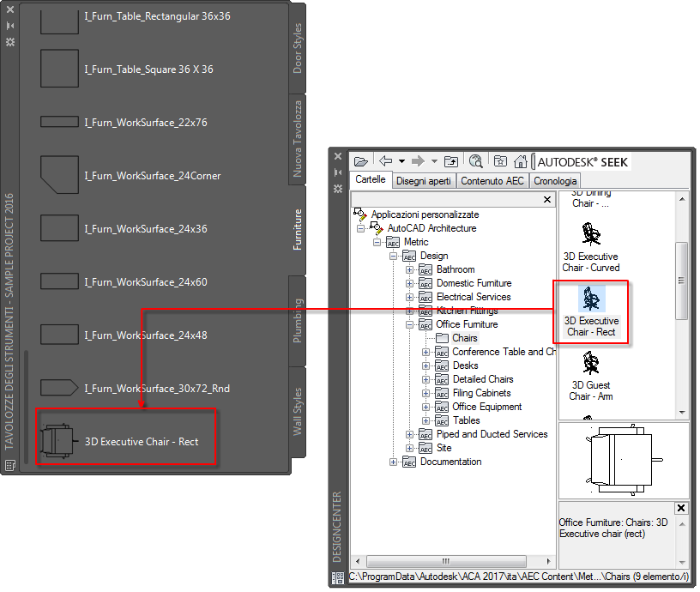
Task: Switch to the Cartelle tab
Action: click(371, 179)
